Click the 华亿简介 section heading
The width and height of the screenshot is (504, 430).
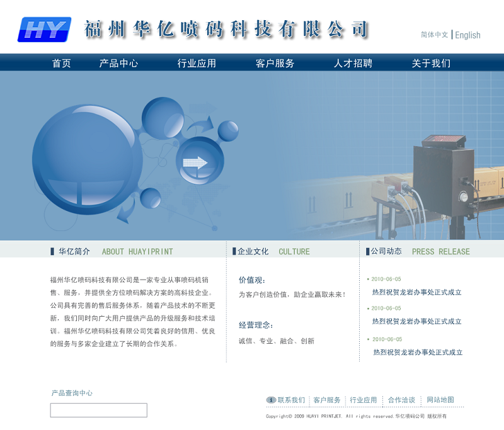(x=74, y=251)
